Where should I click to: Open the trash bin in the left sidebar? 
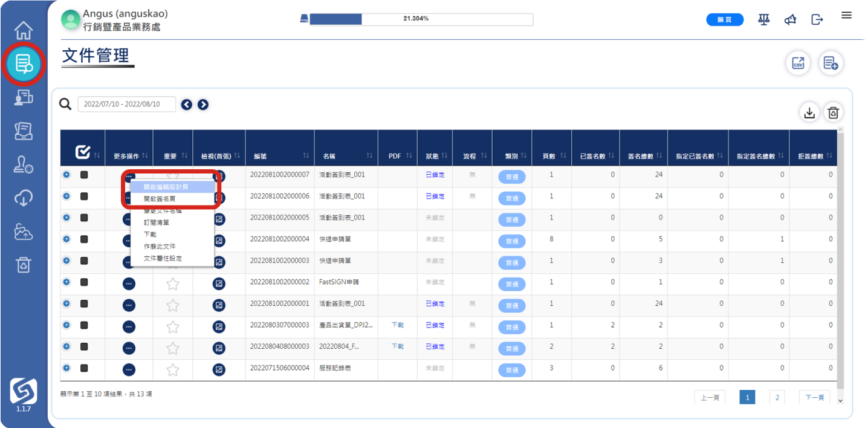[x=24, y=264]
